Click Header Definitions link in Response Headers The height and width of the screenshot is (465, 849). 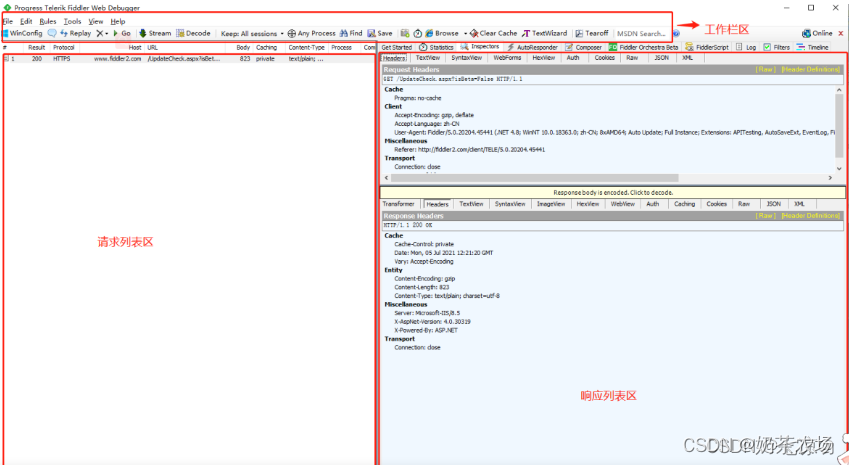810,215
